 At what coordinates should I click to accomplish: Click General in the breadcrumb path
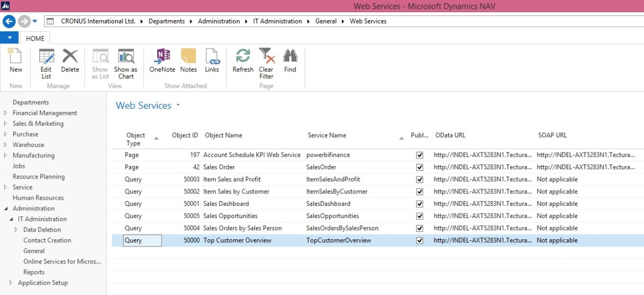pyautogui.click(x=326, y=21)
